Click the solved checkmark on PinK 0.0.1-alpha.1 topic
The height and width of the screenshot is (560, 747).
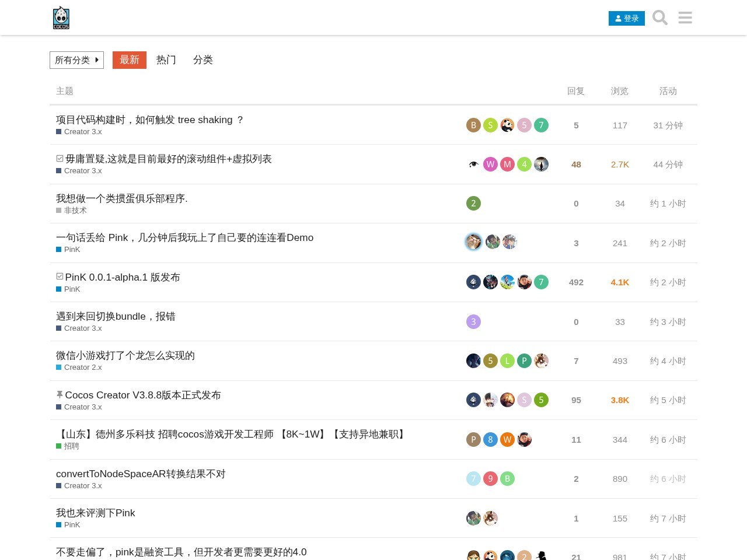click(59, 275)
